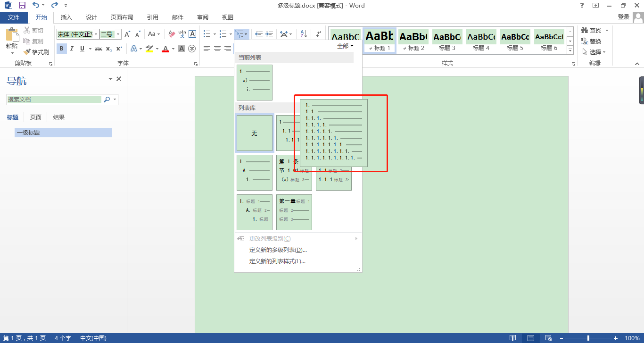Save the document with the floppy icon
The width and height of the screenshot is (644, 343).
[x=22, y=6]
